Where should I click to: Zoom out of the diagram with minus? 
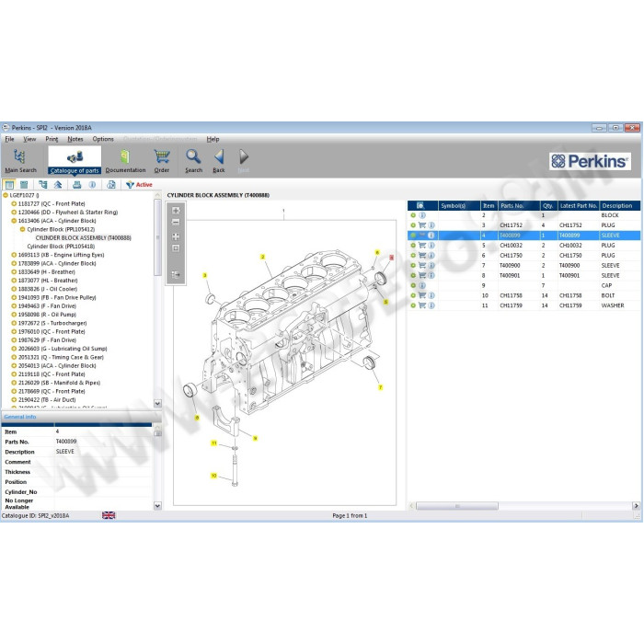(176, 223)
